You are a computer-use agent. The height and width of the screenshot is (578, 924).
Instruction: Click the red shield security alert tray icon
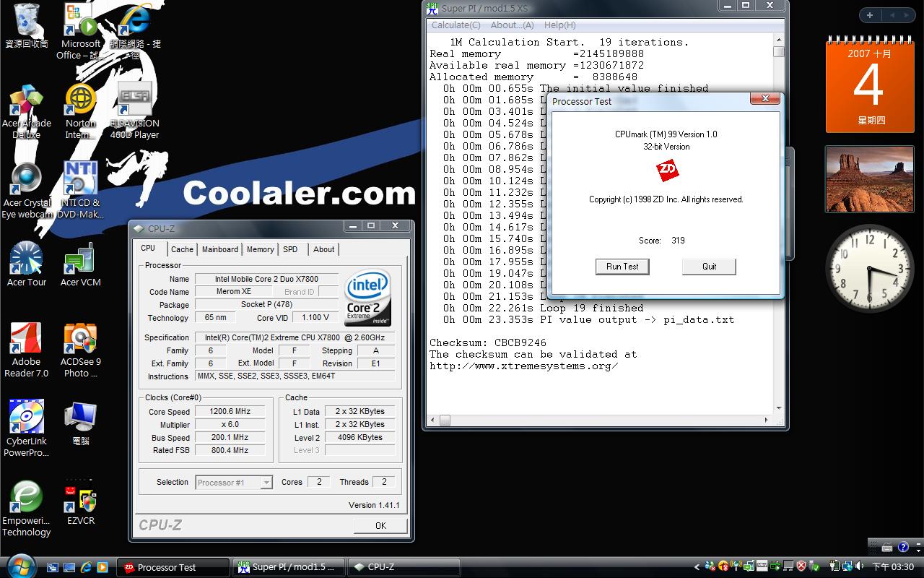pos(801,566)
